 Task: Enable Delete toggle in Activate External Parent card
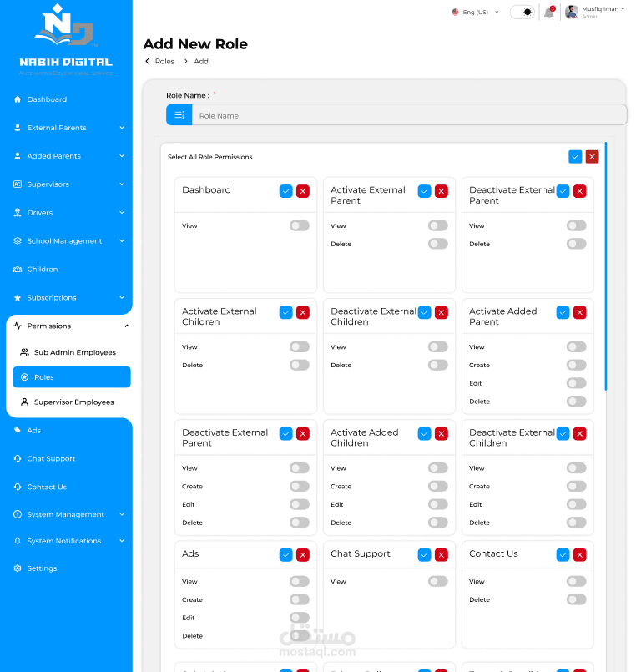coord(437,244)
